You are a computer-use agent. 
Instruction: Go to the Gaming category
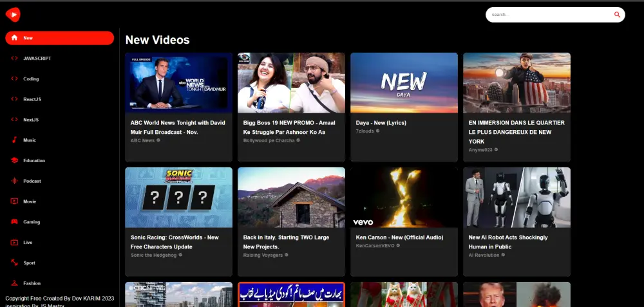[59, 221]
